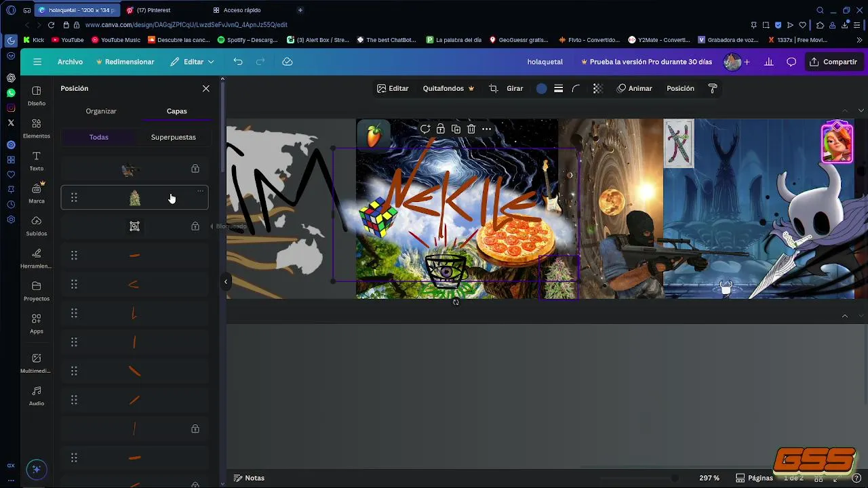
Task: Open the Audio panel
Action: pos(37,396)
